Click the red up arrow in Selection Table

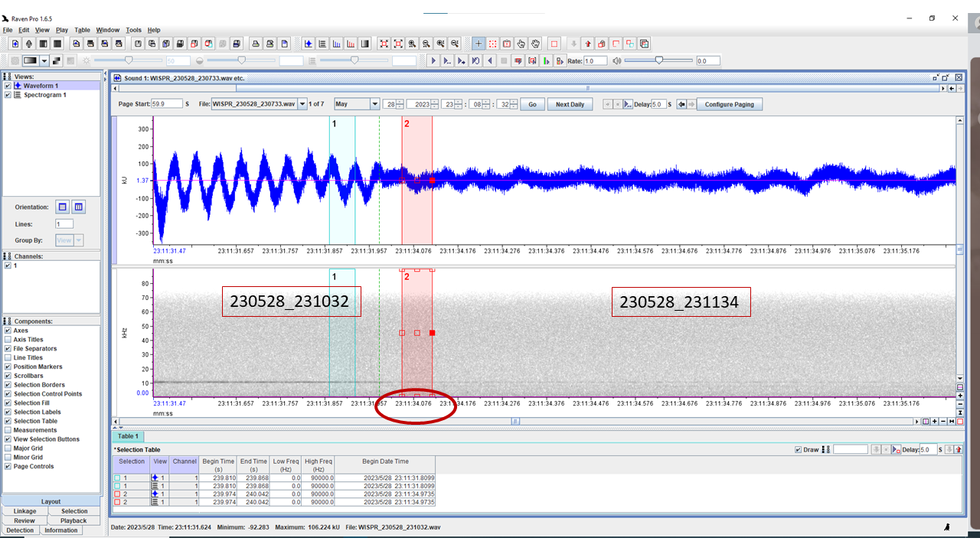[958, 449]
